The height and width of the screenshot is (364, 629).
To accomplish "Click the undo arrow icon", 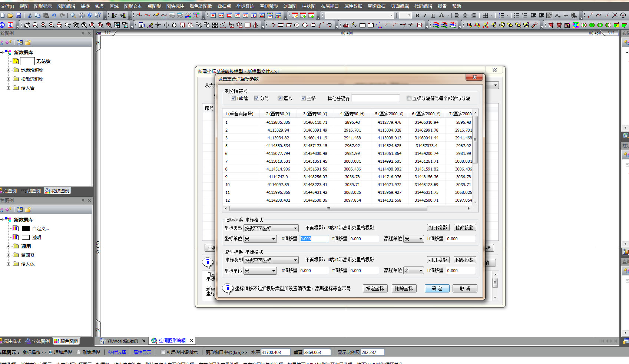I will click(x=54, y=15).
